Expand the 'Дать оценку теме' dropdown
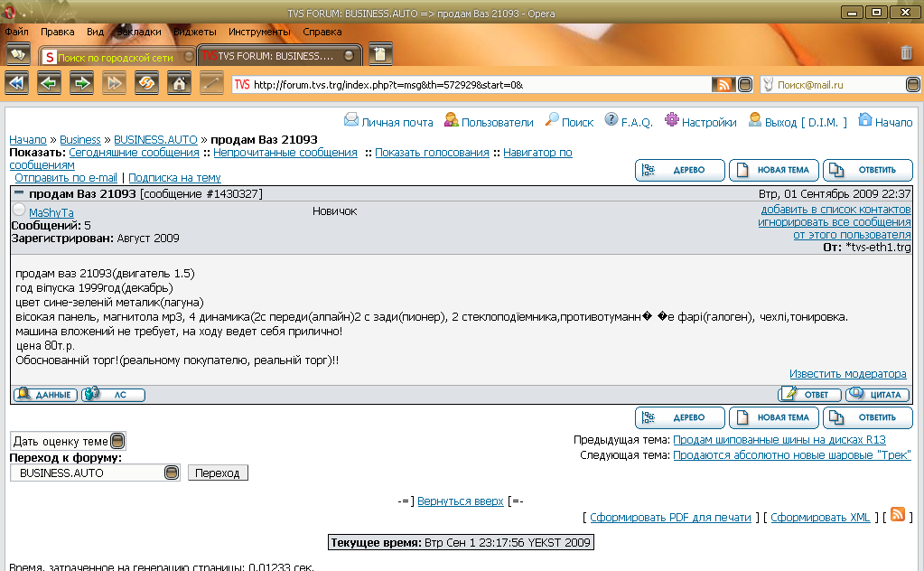 tap(117, 442)
